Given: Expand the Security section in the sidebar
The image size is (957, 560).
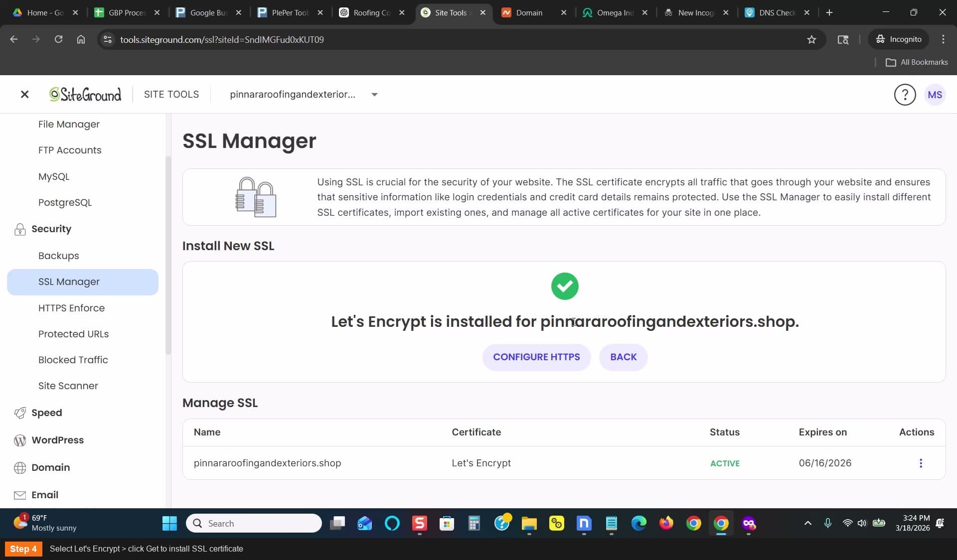Looking at the screenshot, I should click(x=51, y=229).
